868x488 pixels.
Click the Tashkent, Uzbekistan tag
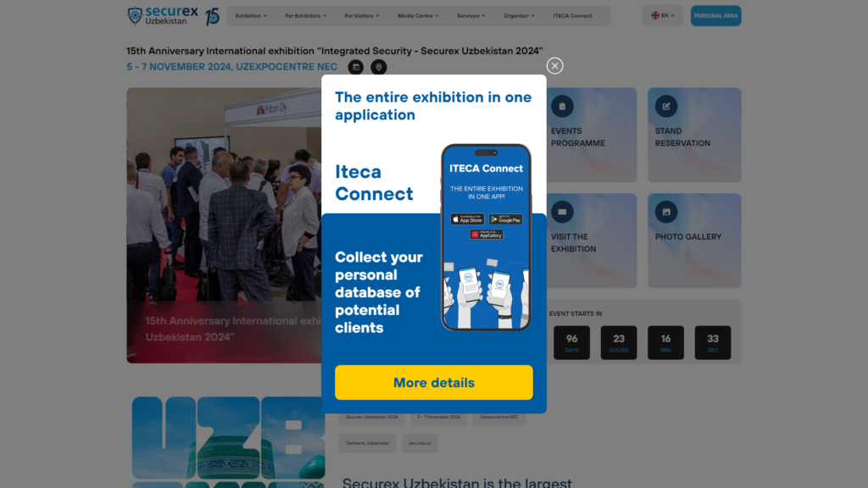coord(368,443)
